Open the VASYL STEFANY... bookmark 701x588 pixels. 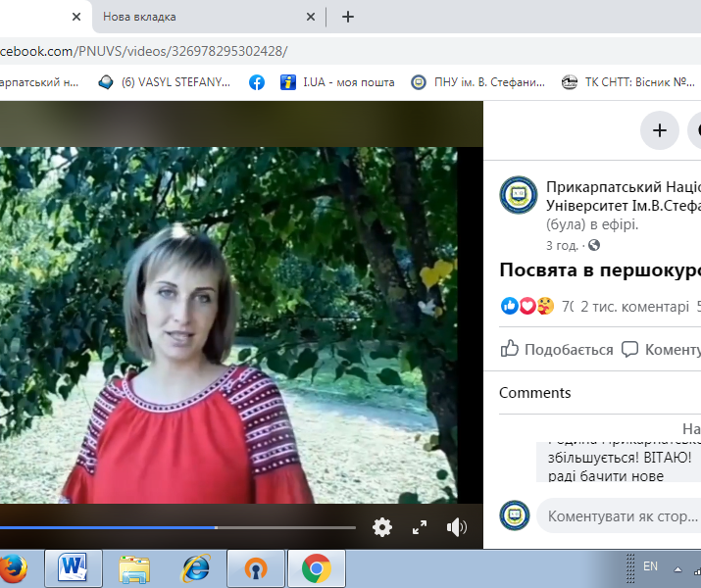point(164,82)
